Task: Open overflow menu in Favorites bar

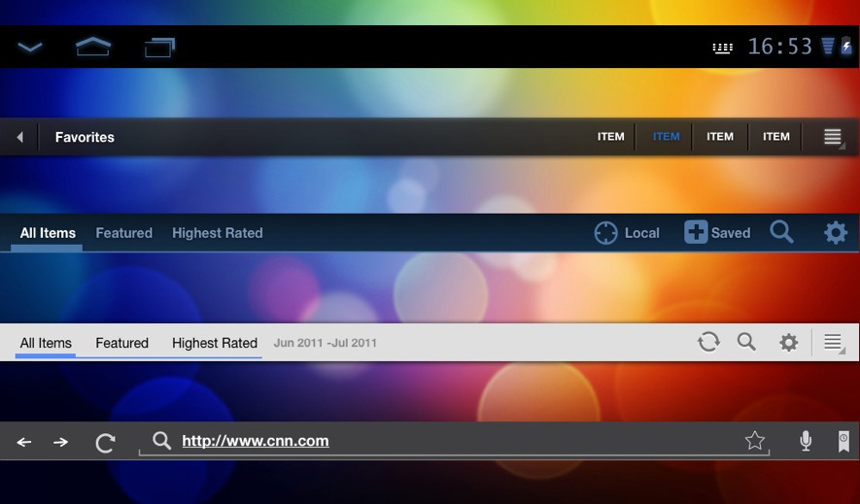Action: point(833,137)
